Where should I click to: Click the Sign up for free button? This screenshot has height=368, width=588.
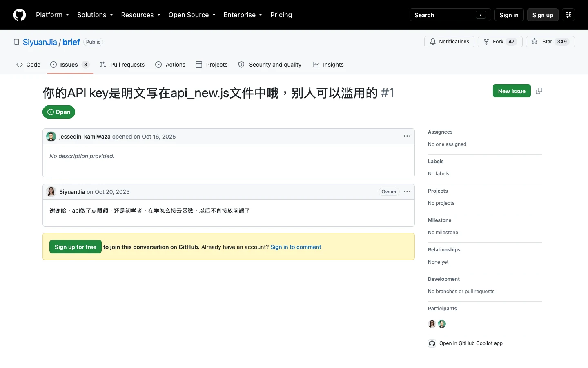tap(76, 247)
